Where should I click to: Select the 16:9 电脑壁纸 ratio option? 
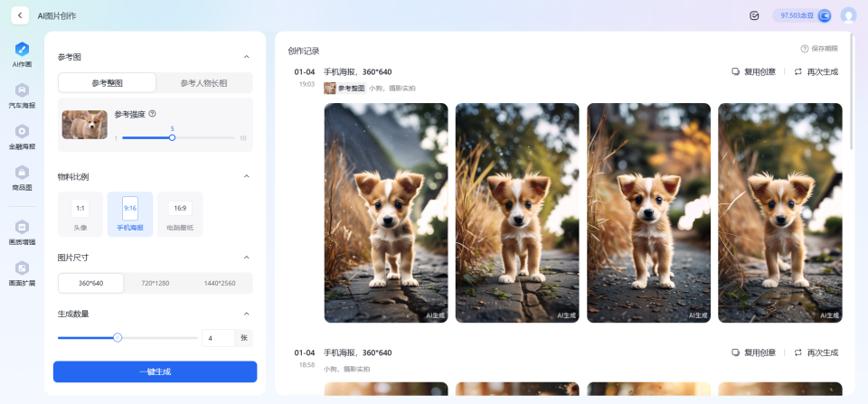click(x=180, y=214)
